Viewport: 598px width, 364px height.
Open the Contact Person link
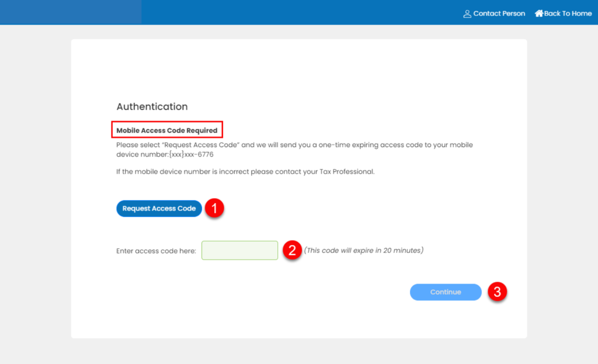494,13
